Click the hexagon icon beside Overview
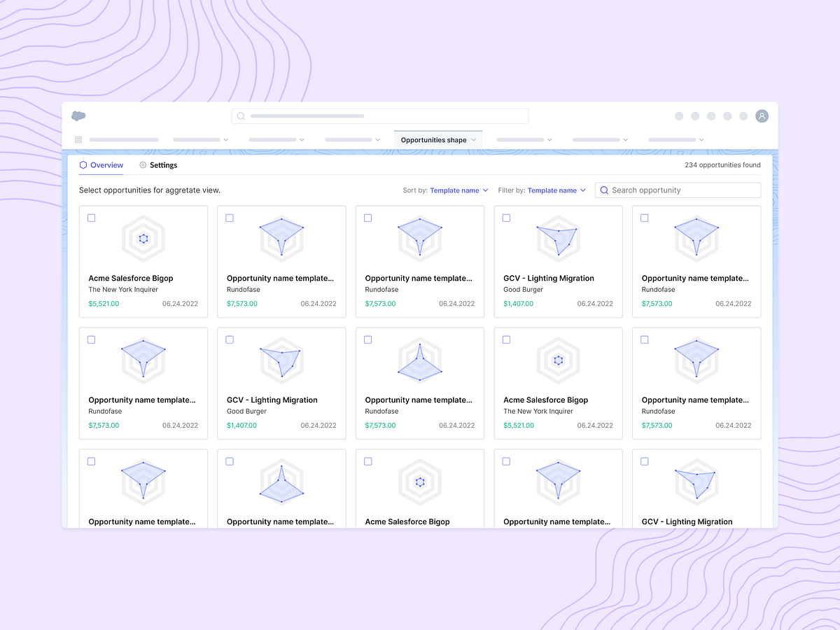Viewport: 840px width, 630px height. point(82,164)
